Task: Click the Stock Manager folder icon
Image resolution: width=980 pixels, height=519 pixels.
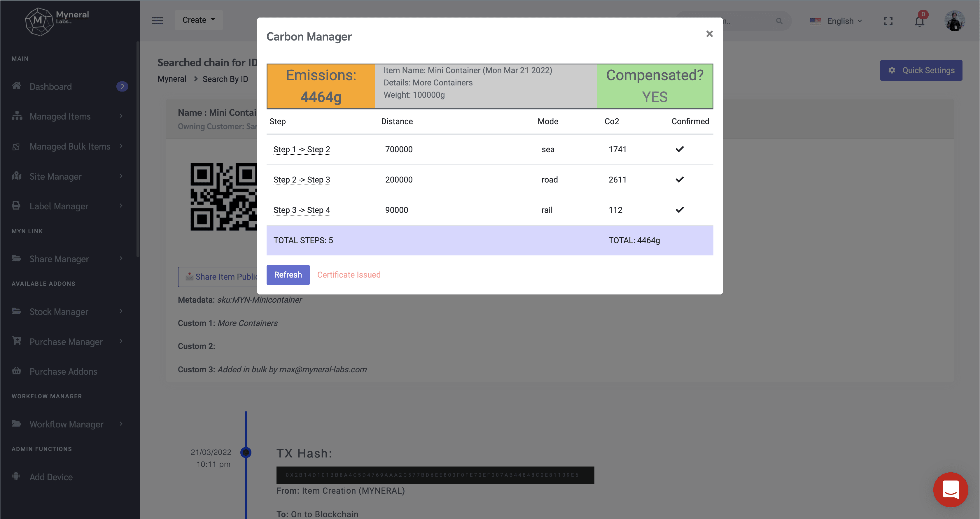Action: tap(16, 311)
